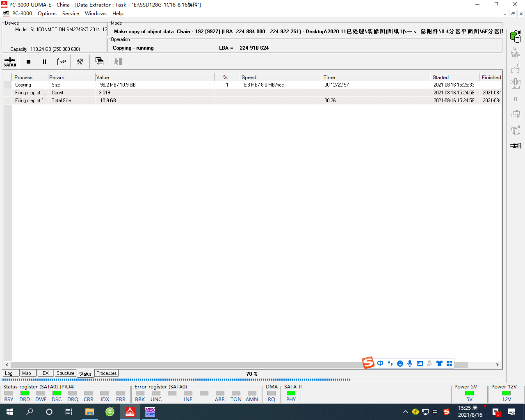Click the ERR status indicator
The width and height of the screenshot is (525, 420).
(x=121, y=393)
